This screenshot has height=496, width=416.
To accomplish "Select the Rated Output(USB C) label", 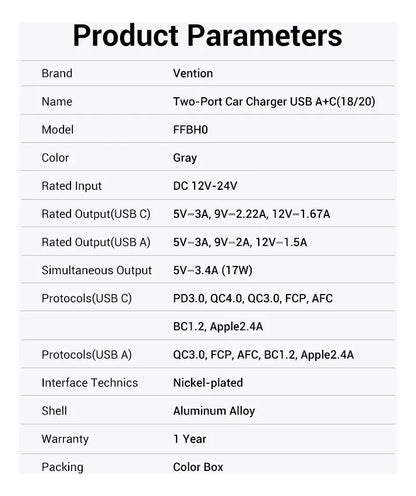I will tap(96, 214).
